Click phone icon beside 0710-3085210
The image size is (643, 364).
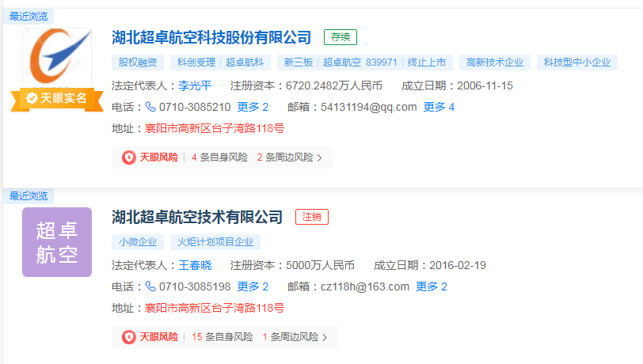click(x=150, y=107)
